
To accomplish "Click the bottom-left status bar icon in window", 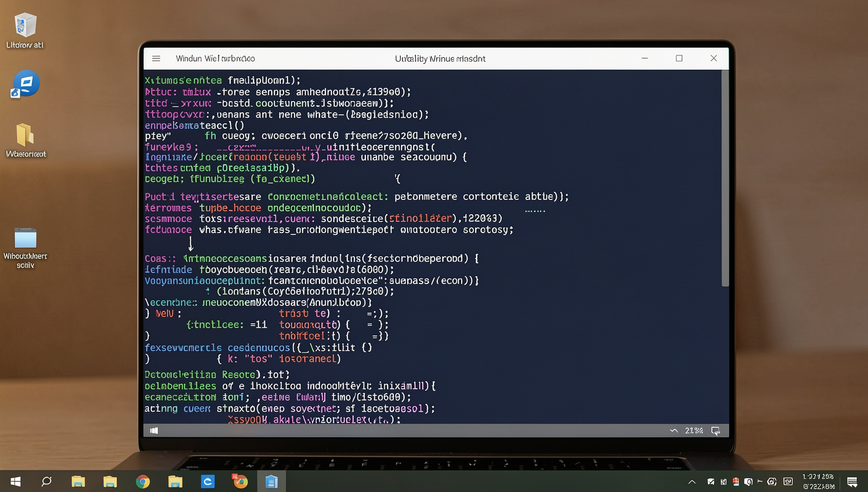I will 154,431.
